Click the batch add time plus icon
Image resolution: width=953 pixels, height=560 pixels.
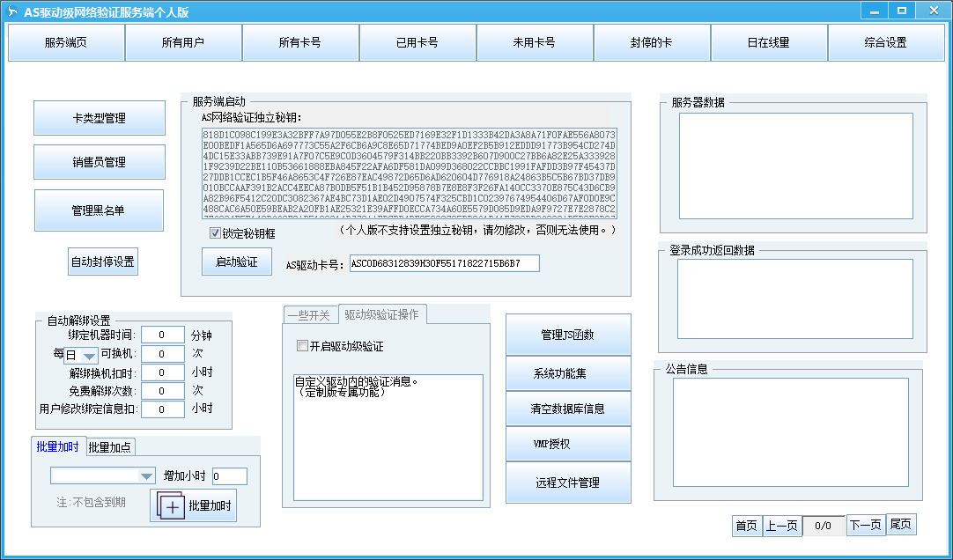pos(171,505)
